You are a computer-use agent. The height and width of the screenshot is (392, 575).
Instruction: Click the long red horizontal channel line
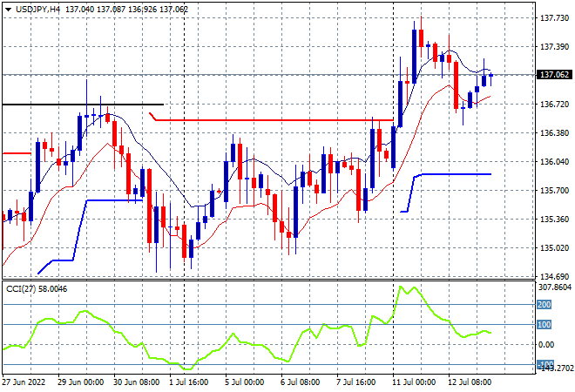pyautogui.click(x=271, y=119)
